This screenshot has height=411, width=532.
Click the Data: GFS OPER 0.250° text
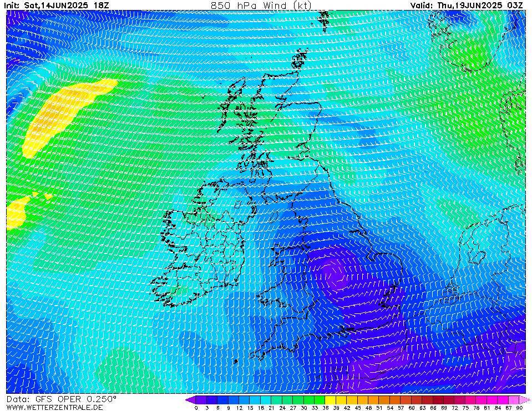click(x=62, y=399)
